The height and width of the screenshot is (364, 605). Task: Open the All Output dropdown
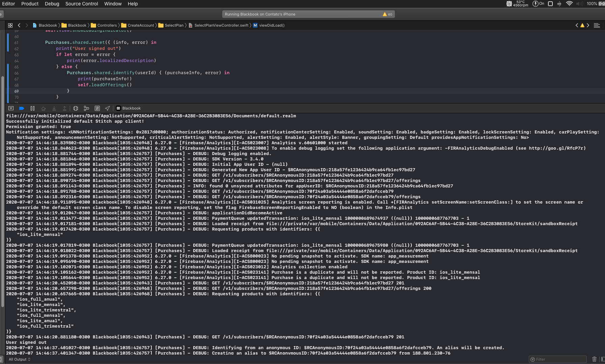point(19,359)
